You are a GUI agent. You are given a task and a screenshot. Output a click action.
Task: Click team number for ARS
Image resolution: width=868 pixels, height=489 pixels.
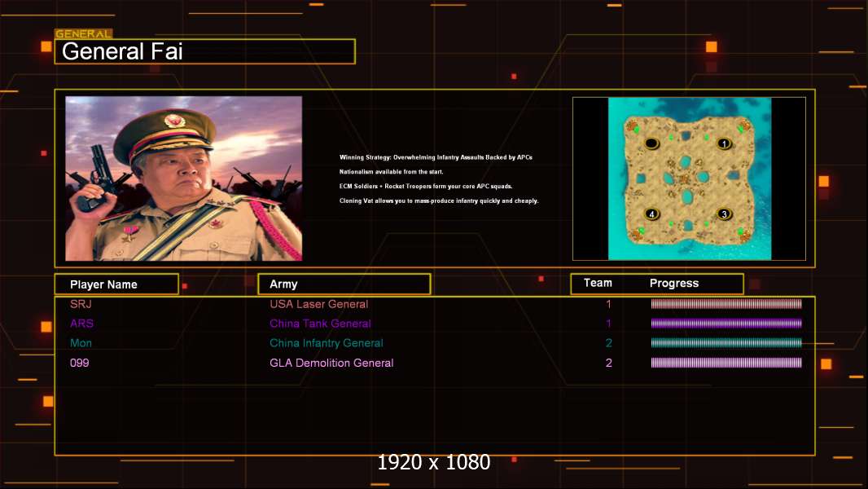coord(608,324)
